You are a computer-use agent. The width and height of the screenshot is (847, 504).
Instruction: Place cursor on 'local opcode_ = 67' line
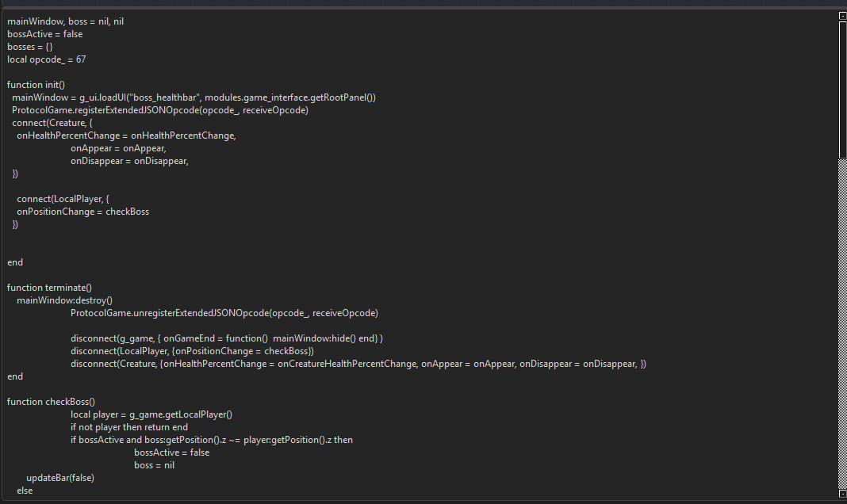tap(46, 59)
